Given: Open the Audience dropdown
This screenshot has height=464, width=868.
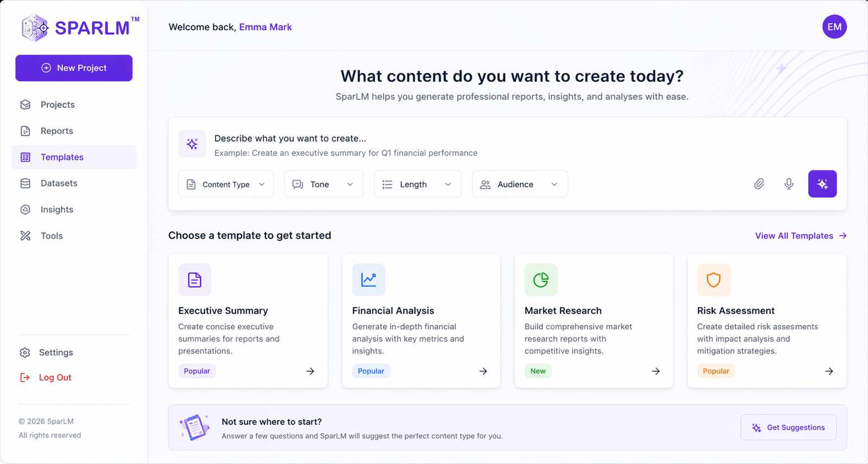Looking at the screenshot, I should 519,184.
